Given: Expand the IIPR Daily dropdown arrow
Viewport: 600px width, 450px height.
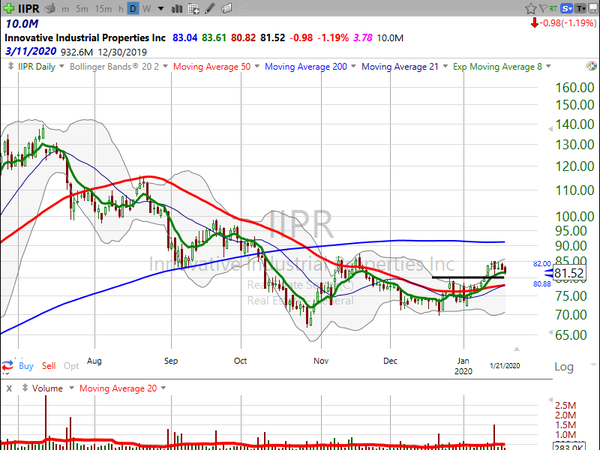Looking at the screenshot, I should pos(62,66).
